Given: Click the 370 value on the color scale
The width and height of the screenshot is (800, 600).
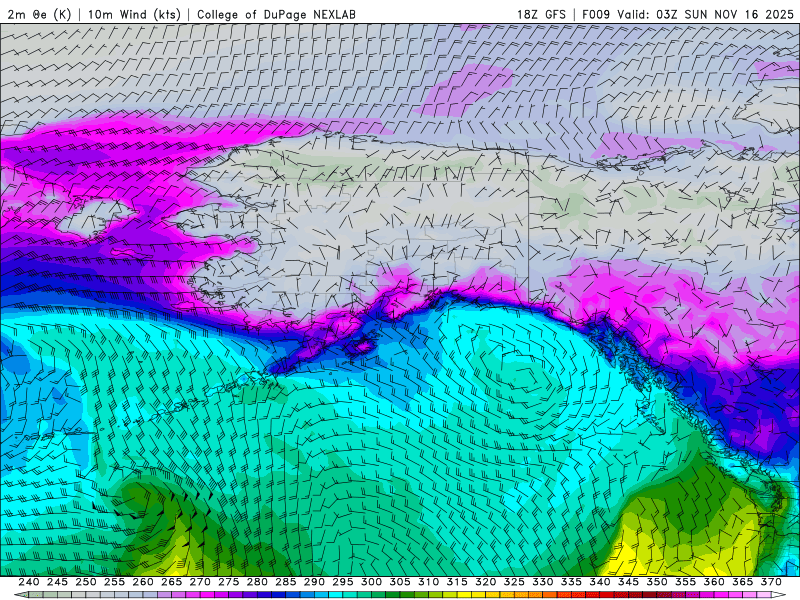Looking at the screenshot, I should (x=771, y=582).
